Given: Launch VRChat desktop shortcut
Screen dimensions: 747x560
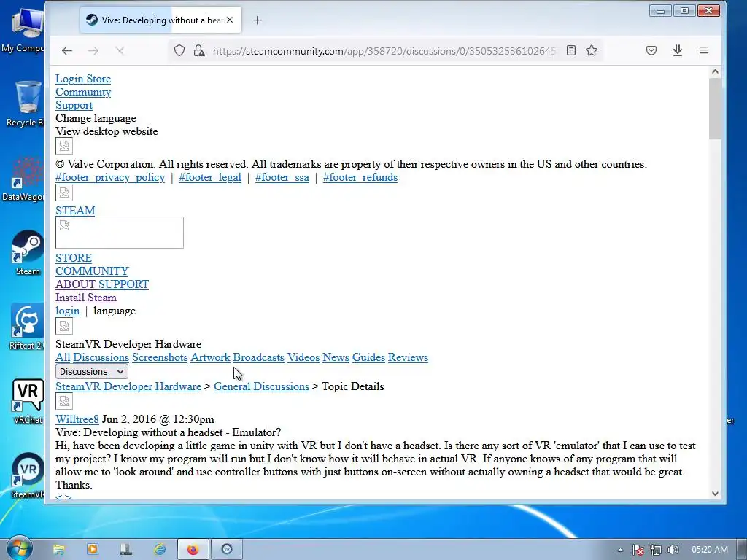Looking at the screenshot, I should click(27, 402).
